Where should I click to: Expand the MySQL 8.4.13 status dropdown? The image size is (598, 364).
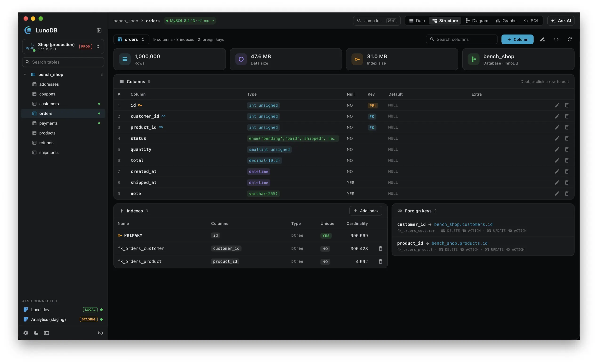pos(190,21)
